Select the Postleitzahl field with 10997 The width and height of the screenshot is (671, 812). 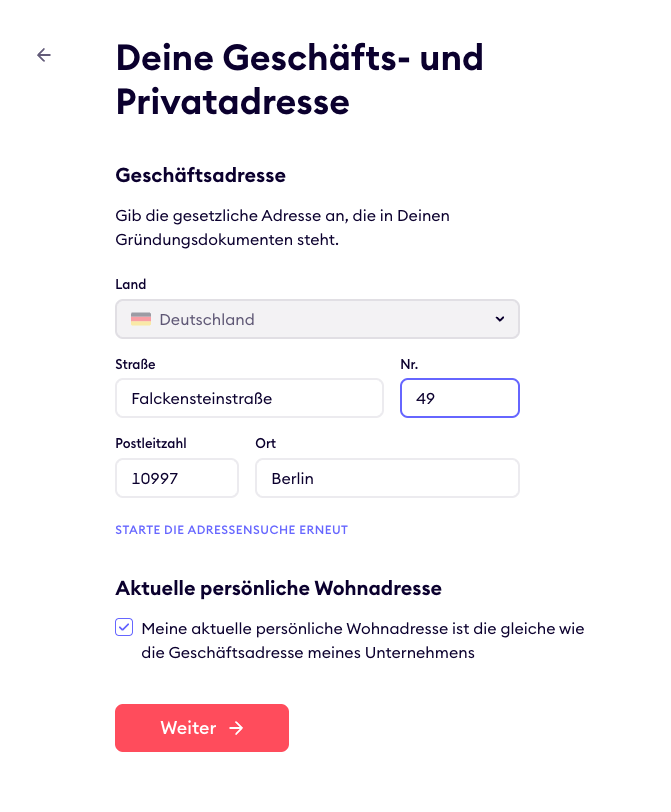(177, 478)
